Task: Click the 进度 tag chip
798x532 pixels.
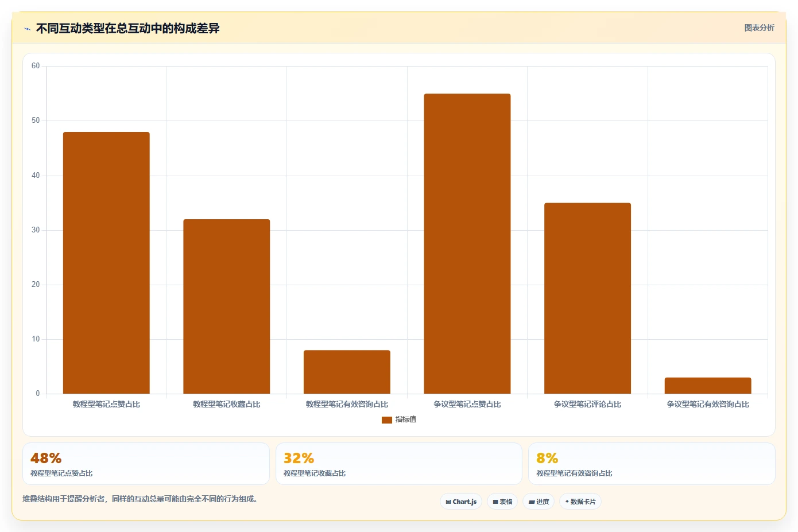Action: click(x=539, y=502)
